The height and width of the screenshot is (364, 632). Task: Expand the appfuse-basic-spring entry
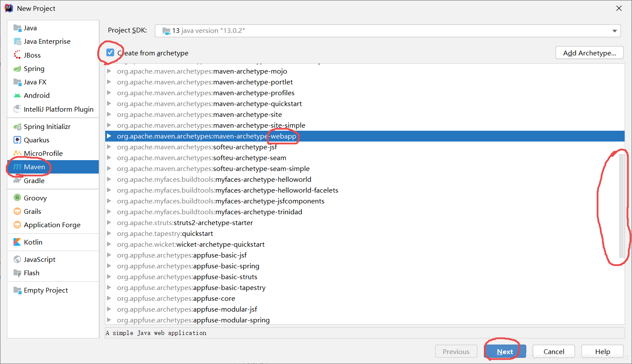[109, 266]
